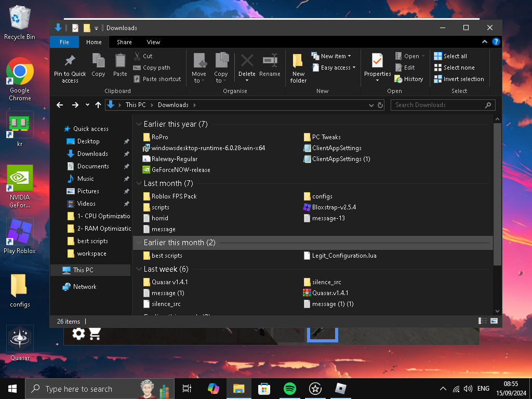
Task: Open file History
Action: (409, 79)
